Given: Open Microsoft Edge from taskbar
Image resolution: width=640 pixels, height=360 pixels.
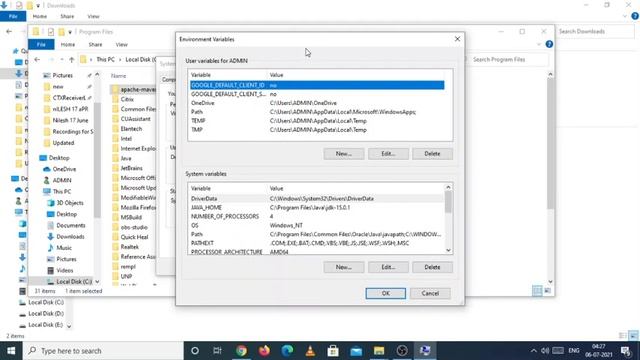Looking at the screenshot, I should pos(287,351).
